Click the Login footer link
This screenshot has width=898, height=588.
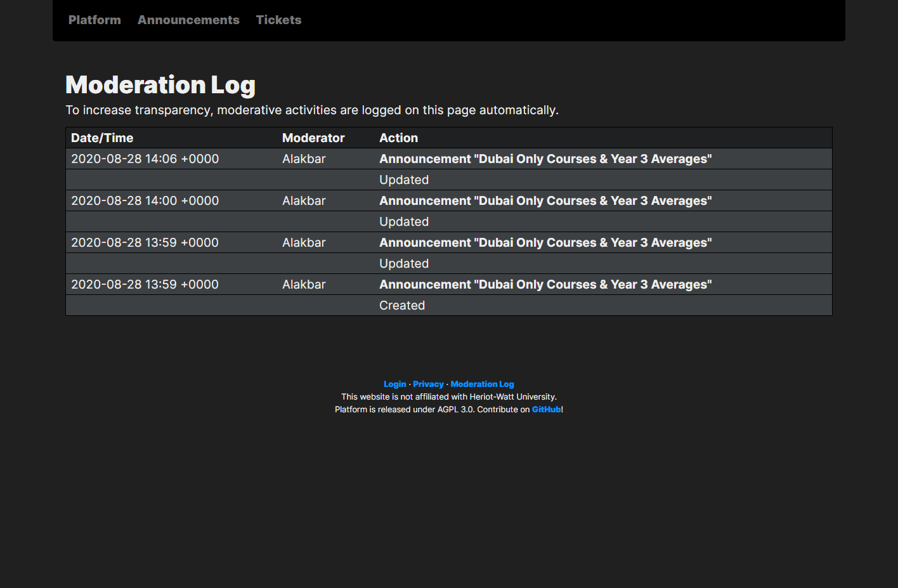click(394, 384)
